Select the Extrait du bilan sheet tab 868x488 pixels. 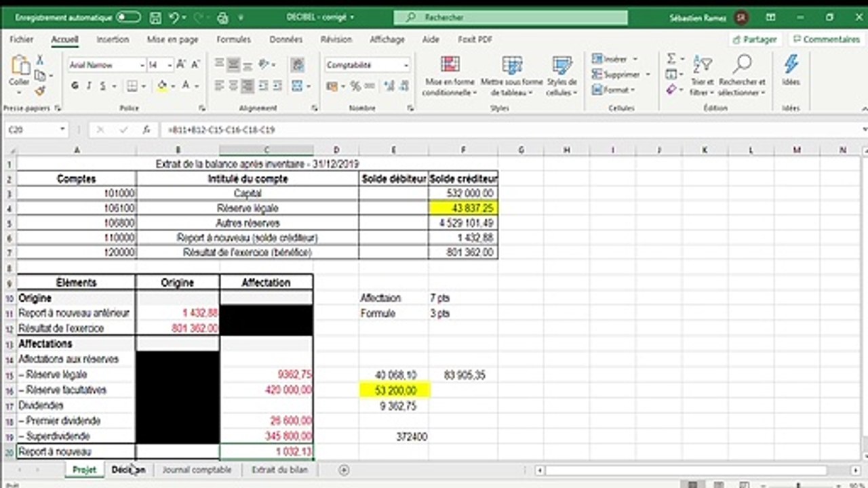pyautogui.click(x=279, y=469)
